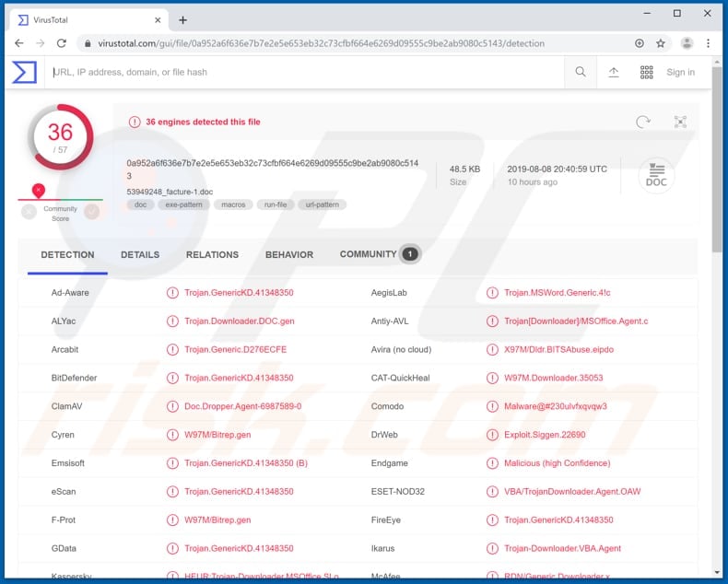This screenshot has height=584, width=728.
Task: Click the lock icon in address bar
Action: (x=88, y=43)
